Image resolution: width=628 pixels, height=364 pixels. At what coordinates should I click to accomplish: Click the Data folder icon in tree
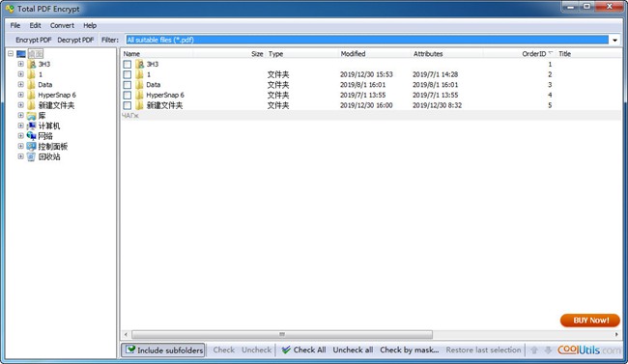(32, 85)
